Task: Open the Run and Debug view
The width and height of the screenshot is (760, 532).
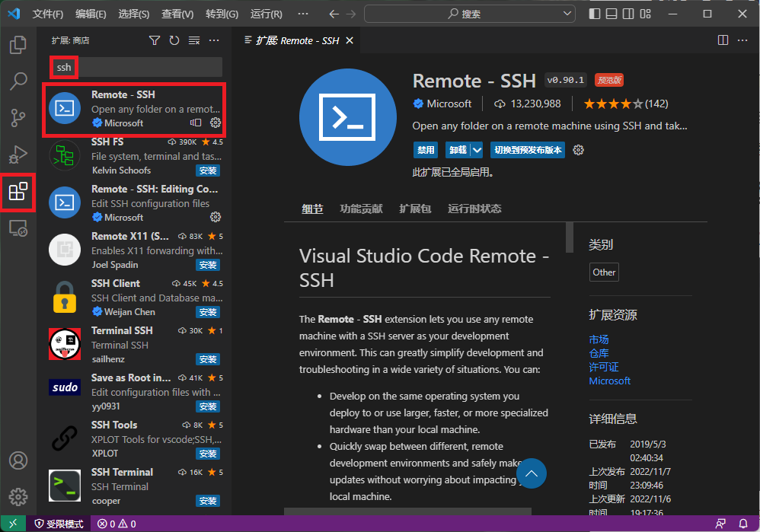Action: (x=18, y=155)
